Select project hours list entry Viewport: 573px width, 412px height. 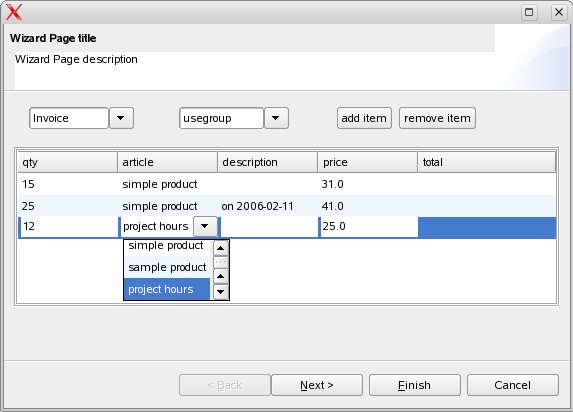(x=167, y=289)
